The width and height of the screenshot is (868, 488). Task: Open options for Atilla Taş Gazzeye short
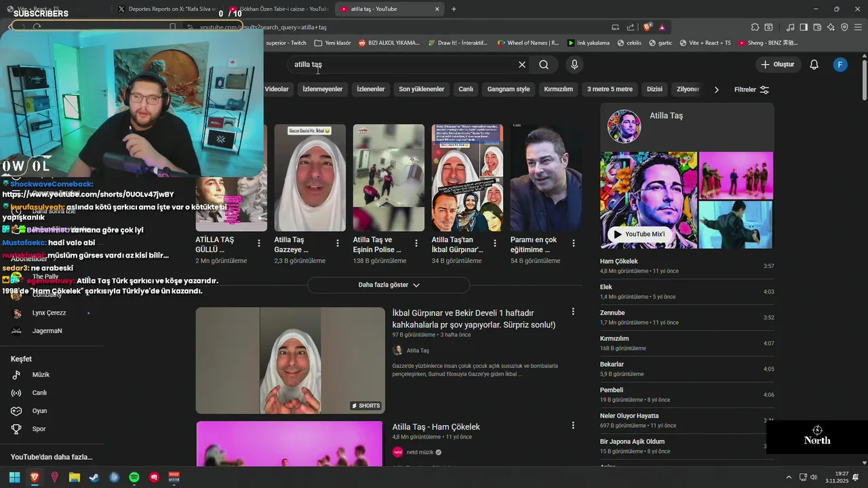click(338, 243)
